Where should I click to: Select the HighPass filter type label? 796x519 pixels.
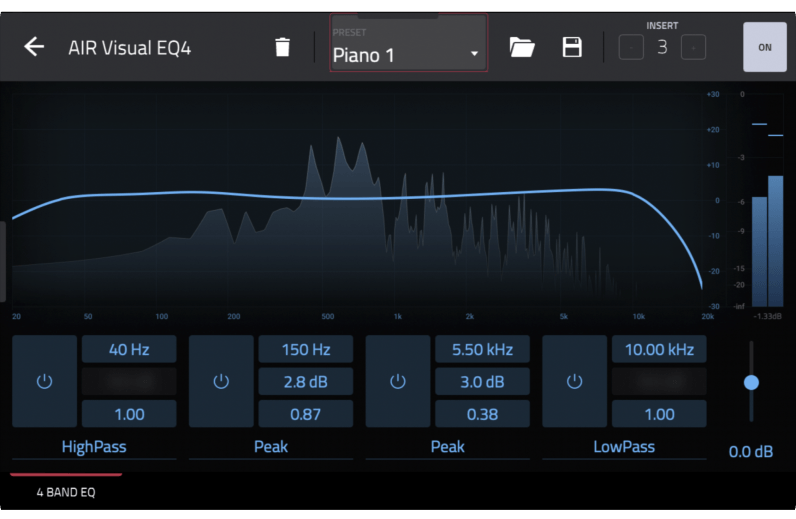click(x=94, y=446)
